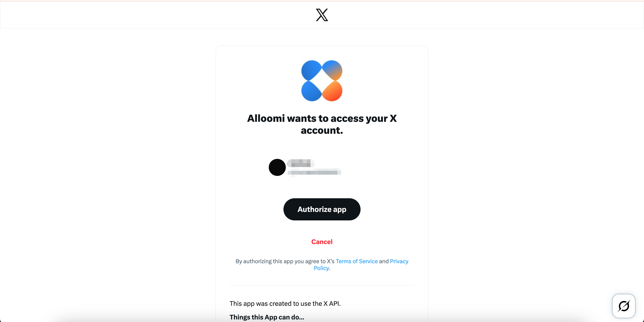Click the blurred account display name

click(x=301, y=163)
